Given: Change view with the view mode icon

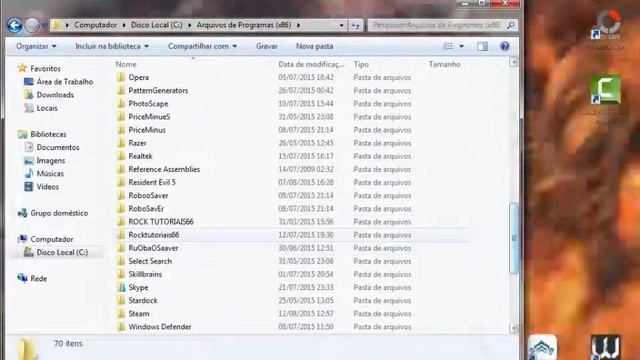Looking at the screenshot, I should click(x=448, y=46).
